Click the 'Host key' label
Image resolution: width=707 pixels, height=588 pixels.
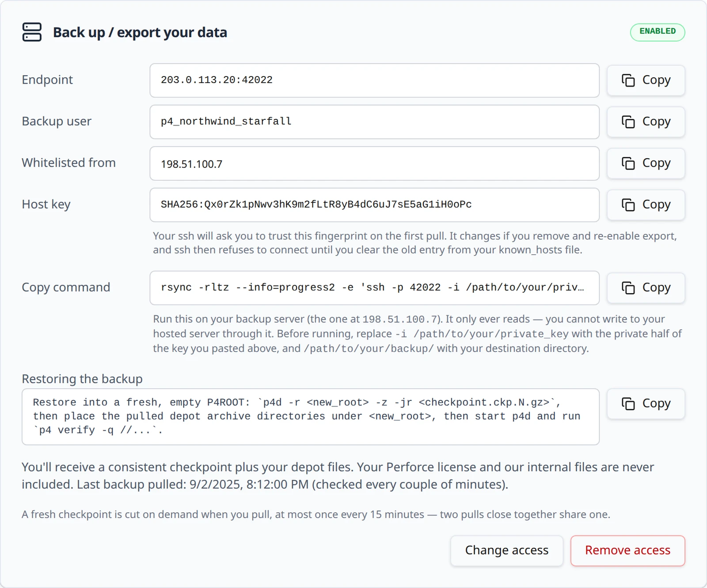pyautogui.click(x=46, y=204)
